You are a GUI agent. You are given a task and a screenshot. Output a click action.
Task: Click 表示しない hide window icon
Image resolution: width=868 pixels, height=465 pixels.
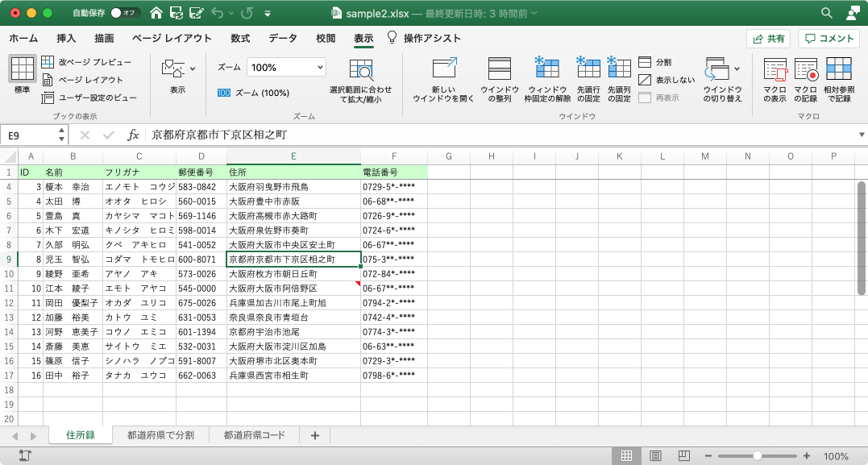pyautogui.click(x=645, y=80)
